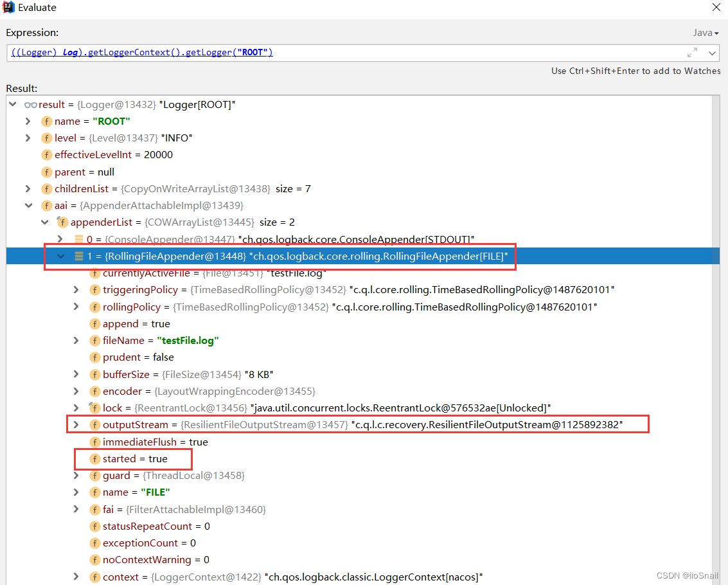Click list element icon of RollingFileAppender row
This screenshot has width=728, height=585.
point(79,256)
